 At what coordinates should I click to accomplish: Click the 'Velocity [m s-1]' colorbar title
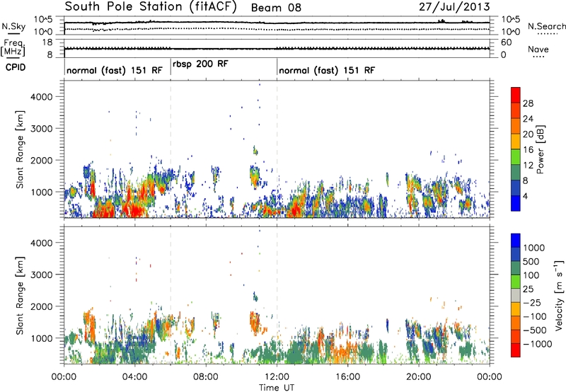point(560,295)
